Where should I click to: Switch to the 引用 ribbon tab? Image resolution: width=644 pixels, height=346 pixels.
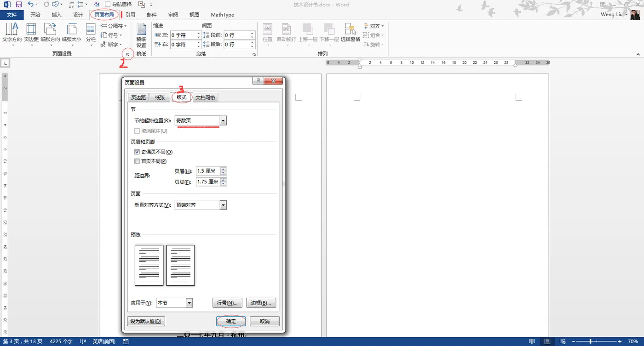pyautogui.click(x=131, y=15)
